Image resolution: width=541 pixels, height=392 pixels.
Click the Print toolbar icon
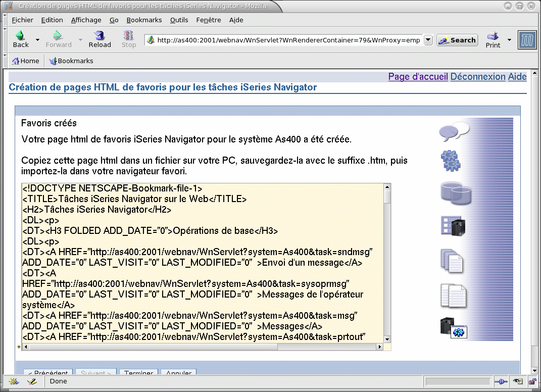(493, 35)
